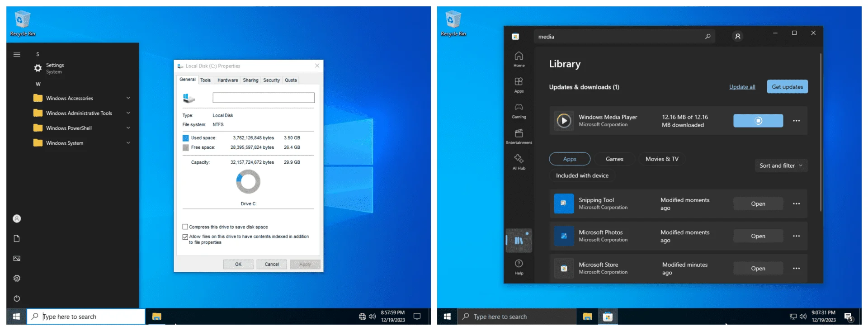This screenshot has height=331, width=868.
Task: Open Documents from the Start menu rail
Action: (x=17, y=238)
